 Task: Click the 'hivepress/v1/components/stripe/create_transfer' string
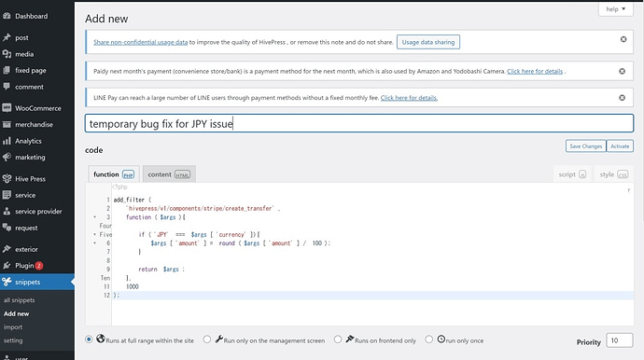tap(200, 209)
